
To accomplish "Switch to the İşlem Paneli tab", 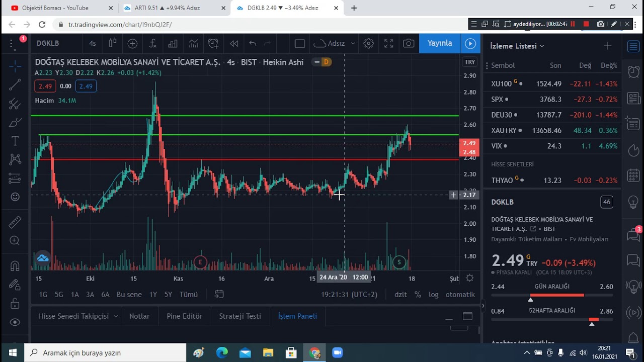I will pos(297,316).
